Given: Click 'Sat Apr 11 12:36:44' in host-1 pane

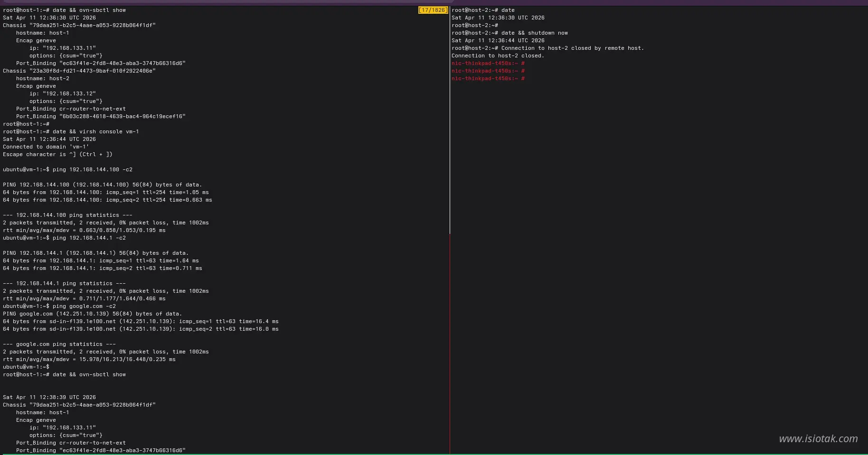Looking at the screenshot, I should (x=49, y=139).
